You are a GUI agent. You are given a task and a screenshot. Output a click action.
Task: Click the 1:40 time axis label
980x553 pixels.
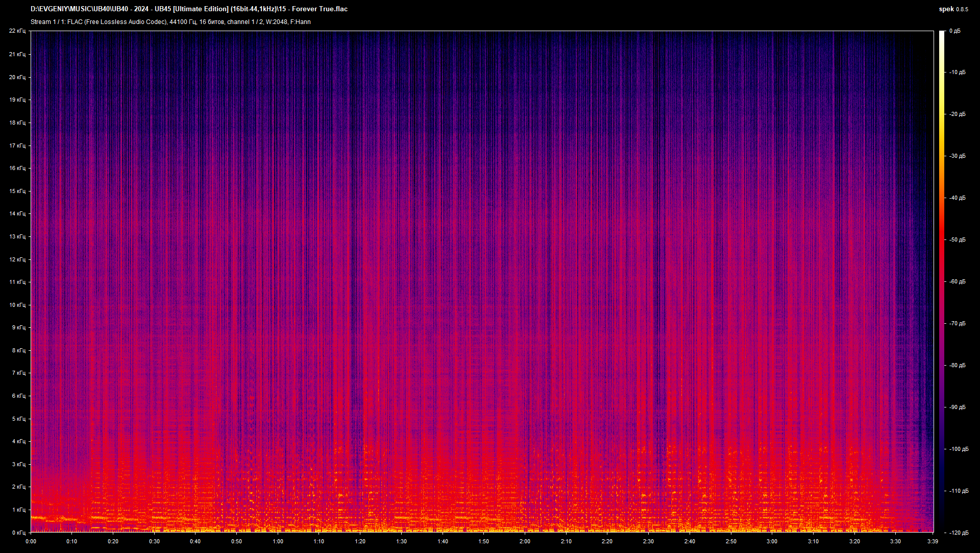[443, 541]
